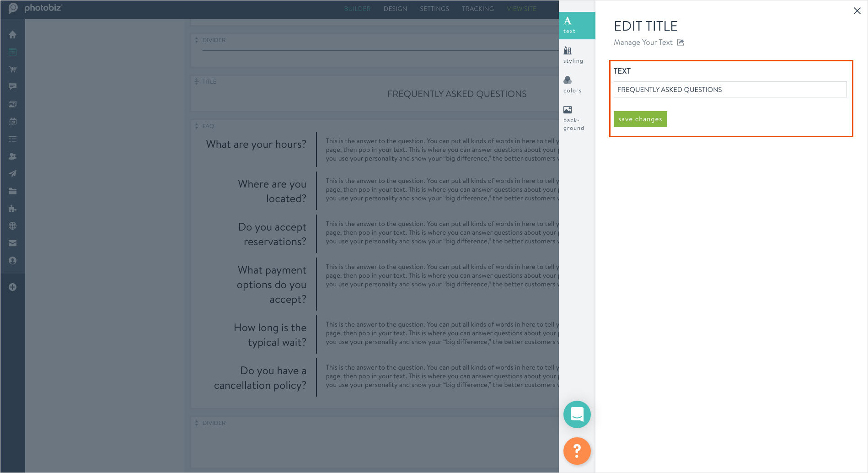Switch to the colors tab

572,85
